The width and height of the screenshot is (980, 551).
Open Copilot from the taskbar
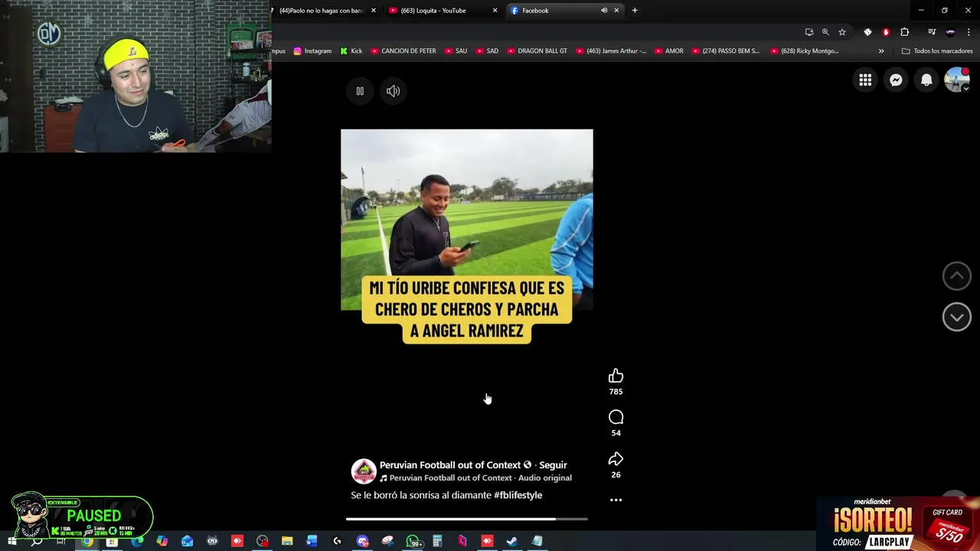click(162, 541)
